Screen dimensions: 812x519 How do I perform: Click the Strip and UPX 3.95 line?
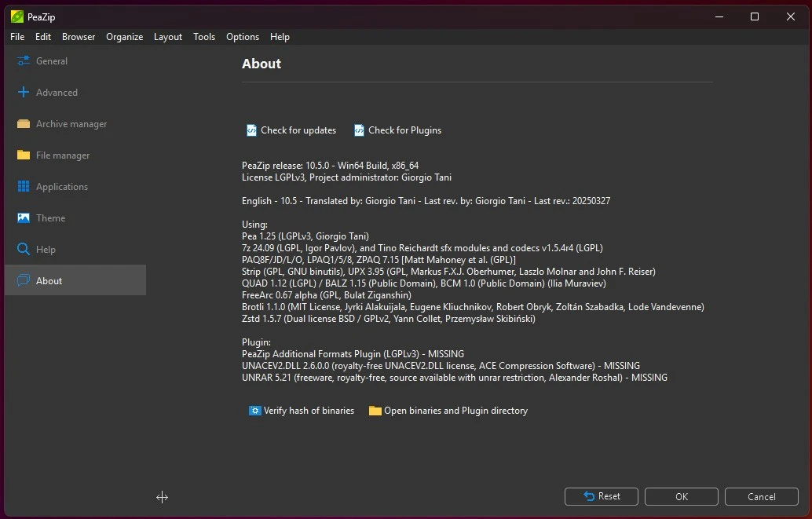(x=448, y=272)
